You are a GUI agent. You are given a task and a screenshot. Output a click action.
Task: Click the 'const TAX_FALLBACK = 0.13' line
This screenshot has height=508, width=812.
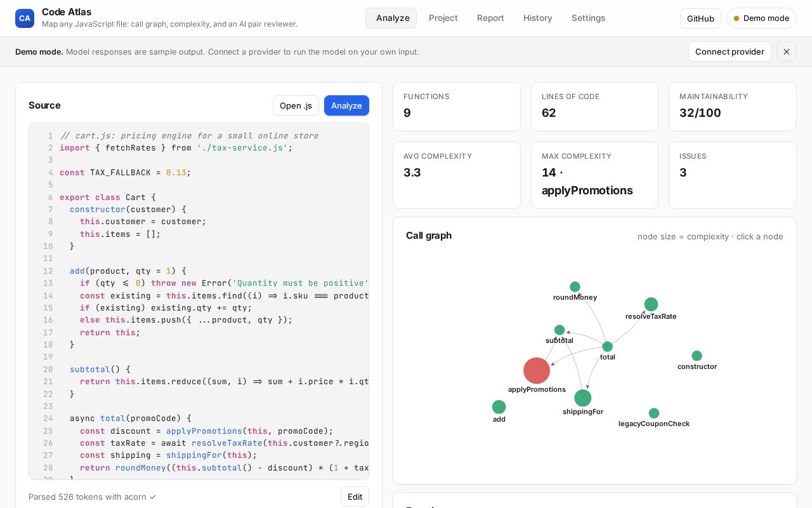click(x=125, y=172)
